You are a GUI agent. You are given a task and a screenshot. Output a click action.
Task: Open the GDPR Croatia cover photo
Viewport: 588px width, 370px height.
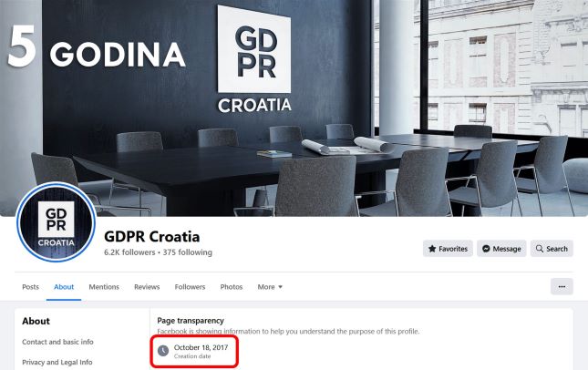coord(294,108)
